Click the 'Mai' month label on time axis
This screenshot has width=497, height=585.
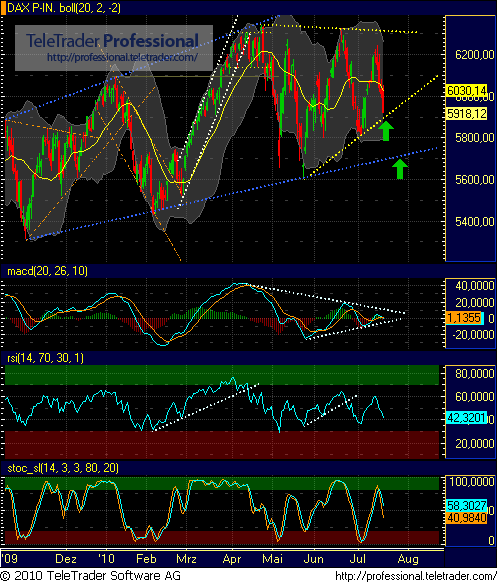272,559
